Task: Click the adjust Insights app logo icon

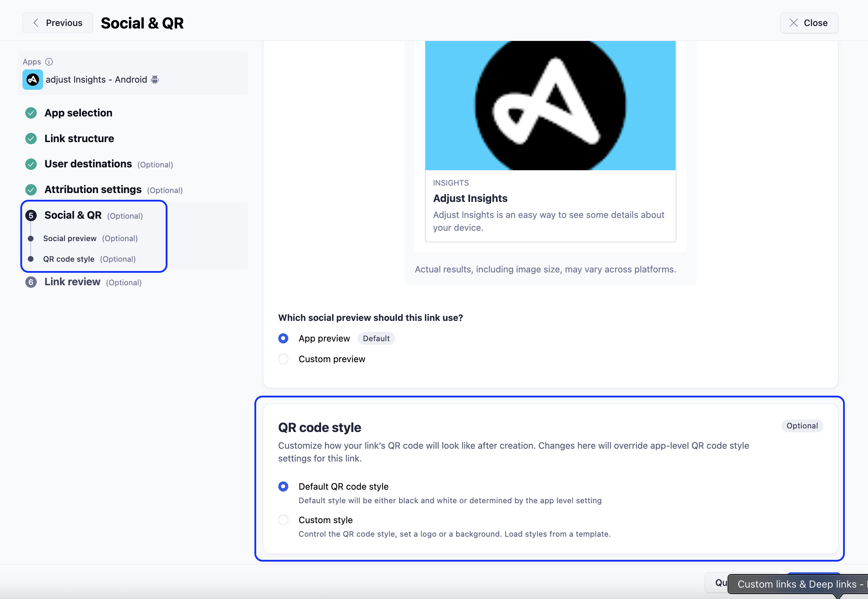Action: pos(33,79)
